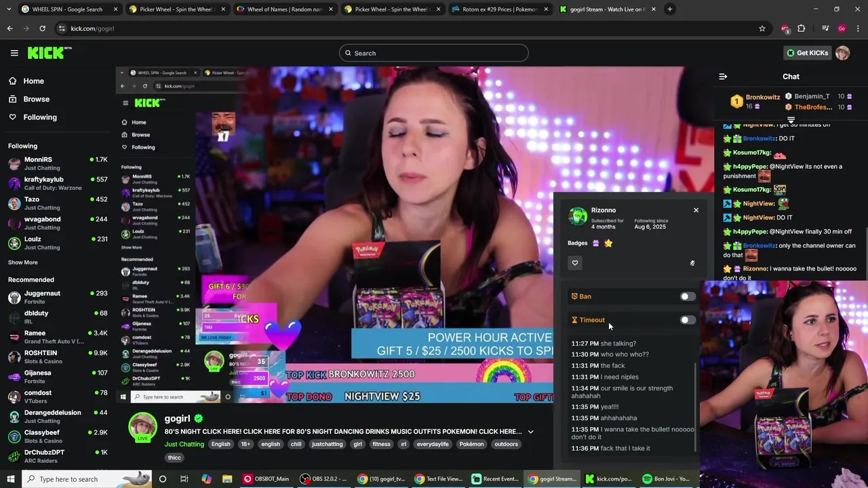Open browser Extensions puzzle icon

(802, 28)
